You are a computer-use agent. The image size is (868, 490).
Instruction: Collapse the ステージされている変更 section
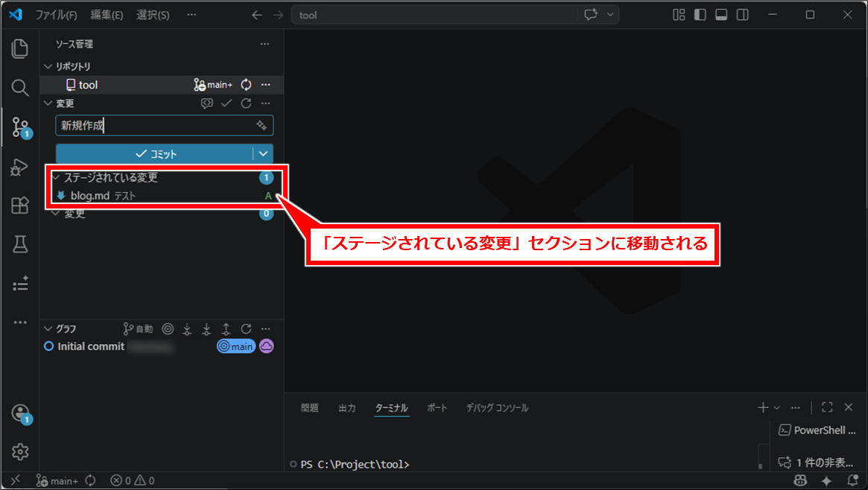tap(56, 178)
